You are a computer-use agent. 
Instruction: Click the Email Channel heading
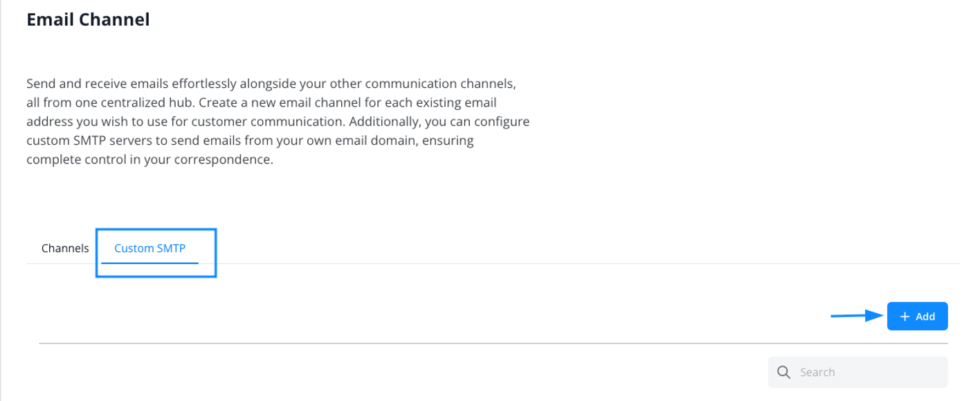pos(88,19)
